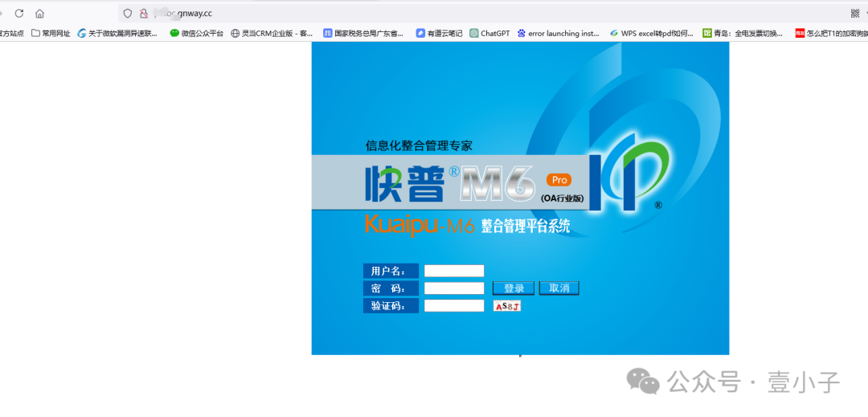
Task: Click the 密码 password input field
Action: 454,288
